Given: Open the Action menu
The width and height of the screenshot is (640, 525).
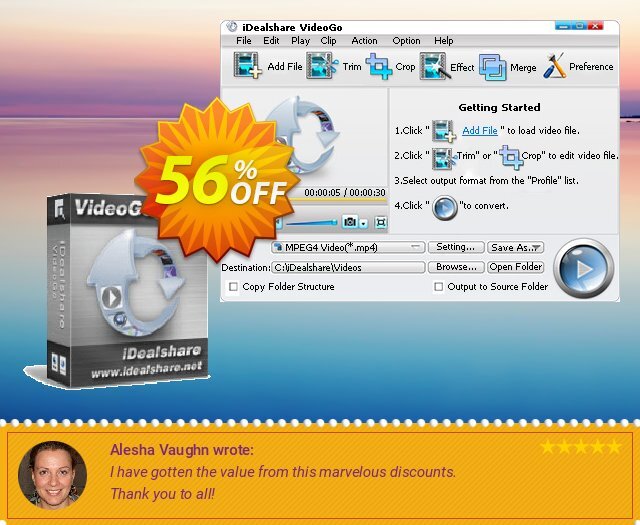Looking at the screenshot, I should click(x=364, y=41).
